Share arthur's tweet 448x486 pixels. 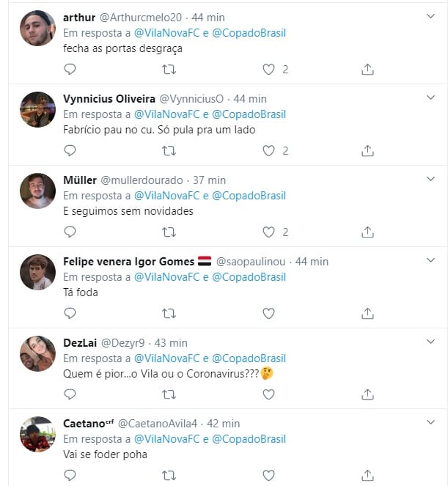click(368, 70)
